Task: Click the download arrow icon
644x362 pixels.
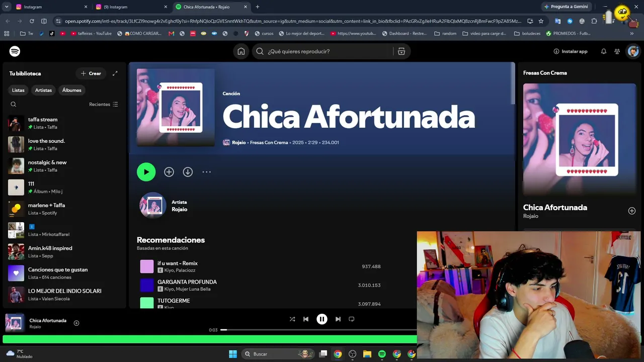Action: pos(188,172)
